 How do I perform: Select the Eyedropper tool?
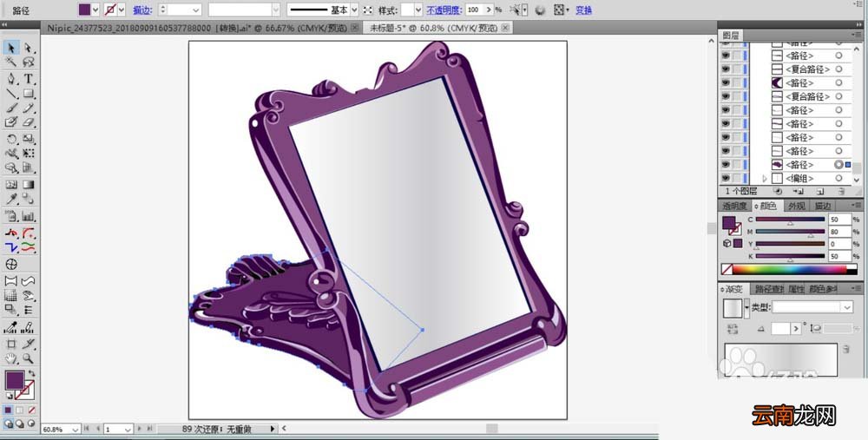(11, 200)
